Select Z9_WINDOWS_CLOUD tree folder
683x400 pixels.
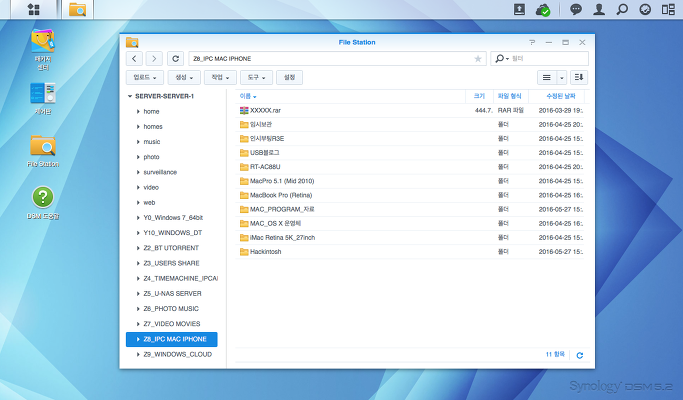(177, 354)
